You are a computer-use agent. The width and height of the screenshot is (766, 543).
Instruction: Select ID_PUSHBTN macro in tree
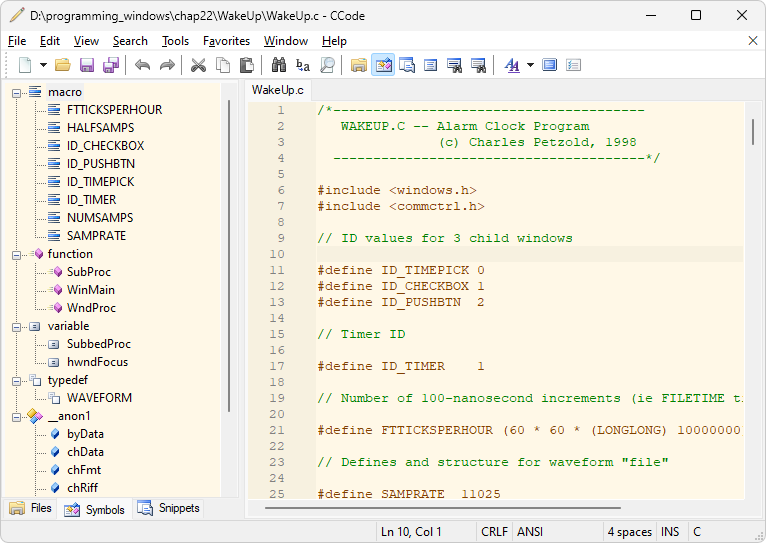click(101, 164)
